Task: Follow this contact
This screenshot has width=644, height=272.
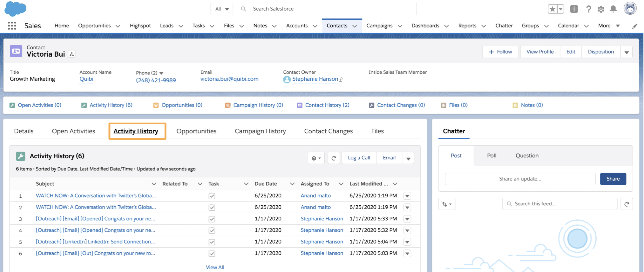Action: [500, 52]
